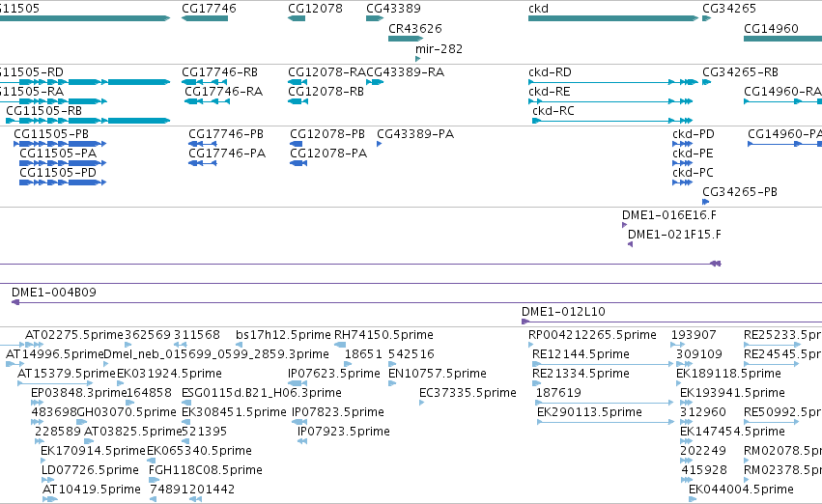Click the DME1-016E16.F triangle marker
The width and height of the screenshot is (822, 504).
click(624, 225)
